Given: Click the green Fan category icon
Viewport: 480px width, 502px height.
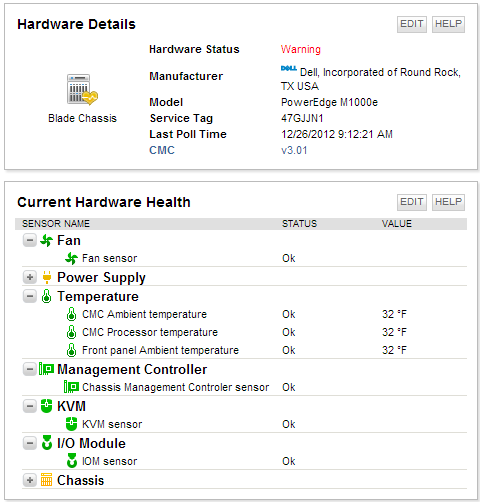Looking at the screenshot, I should pyautogui.click(x=46, y=240).
